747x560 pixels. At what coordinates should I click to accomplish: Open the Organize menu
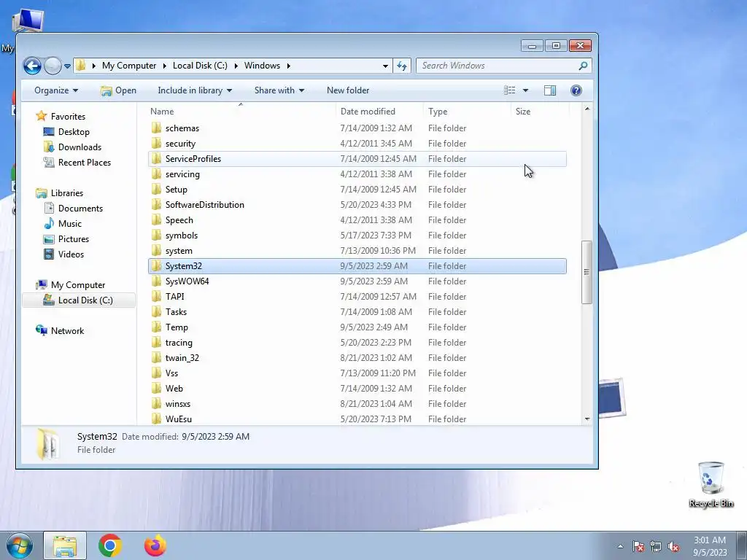click(56, 90)
